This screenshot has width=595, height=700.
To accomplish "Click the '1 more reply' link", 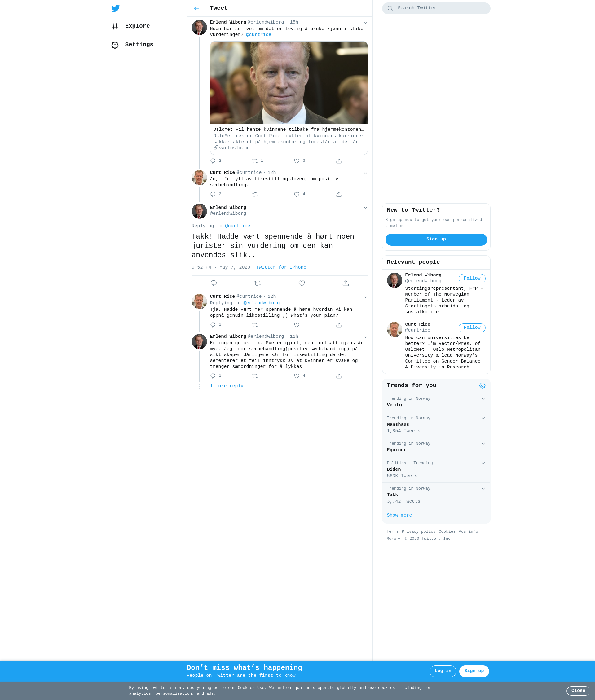I will click(226, 386).
